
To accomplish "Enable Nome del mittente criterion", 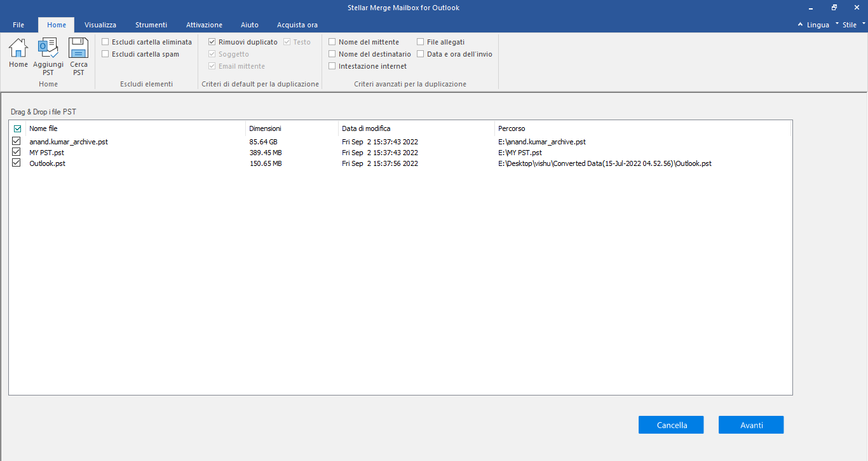I will click(x=332, y=42).
